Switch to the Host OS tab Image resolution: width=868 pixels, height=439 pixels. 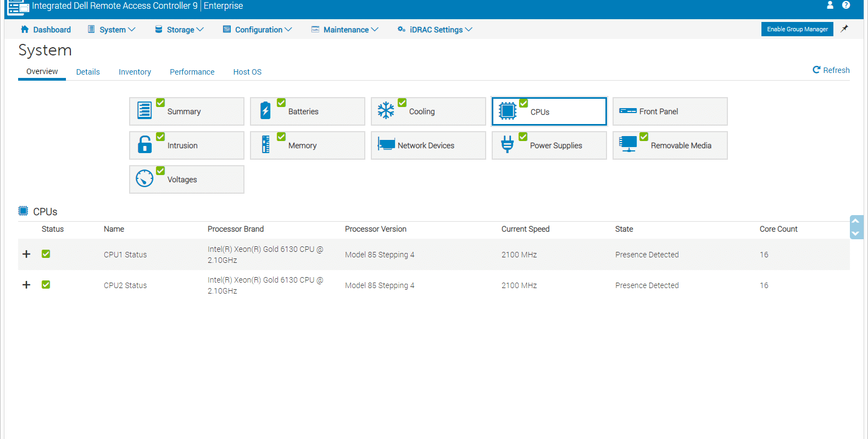(247, 72)
